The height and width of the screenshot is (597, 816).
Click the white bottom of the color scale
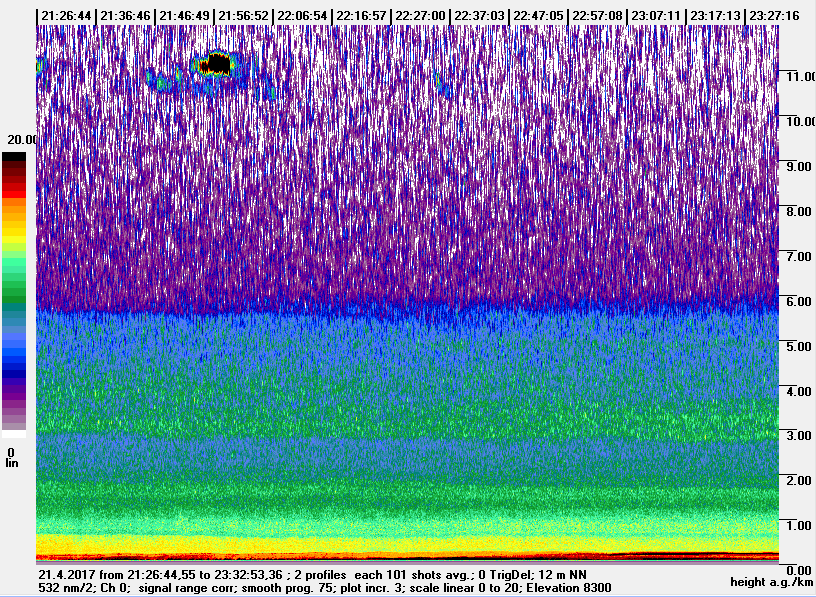click(14, 434)
